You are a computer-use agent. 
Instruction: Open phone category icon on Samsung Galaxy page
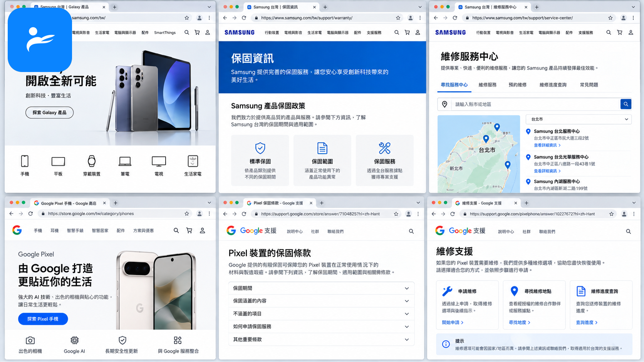click(25, 161)
